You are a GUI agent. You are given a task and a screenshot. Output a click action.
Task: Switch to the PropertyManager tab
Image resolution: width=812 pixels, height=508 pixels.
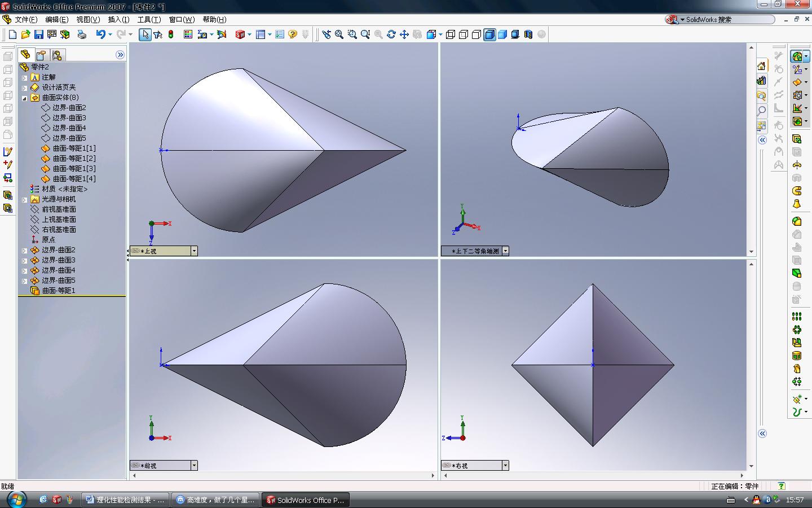tap(41, 55)
